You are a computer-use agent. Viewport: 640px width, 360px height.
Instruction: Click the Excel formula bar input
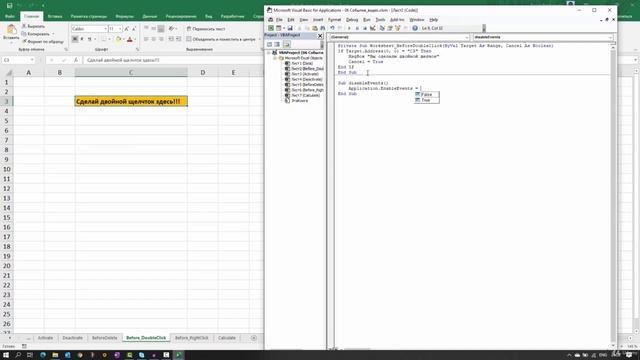point(173,60)
